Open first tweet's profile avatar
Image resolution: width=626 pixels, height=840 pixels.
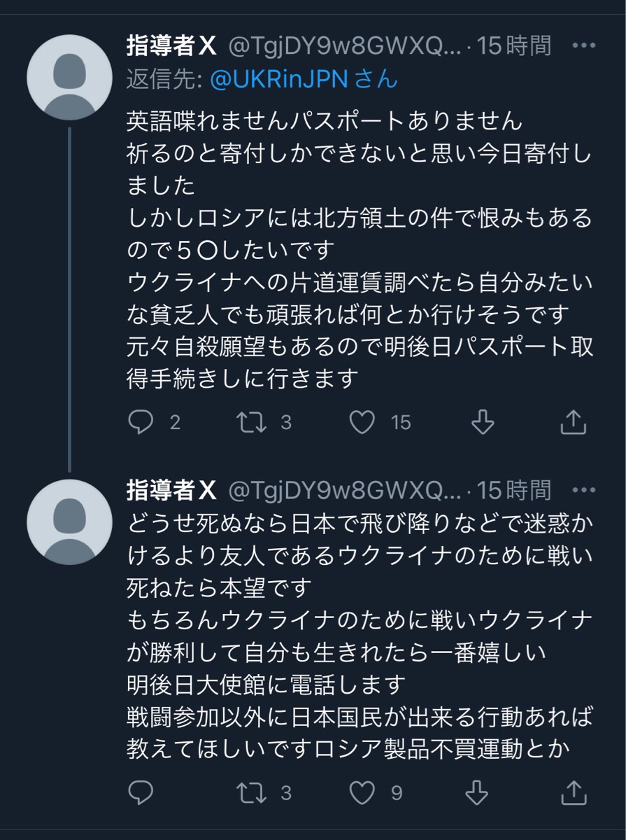tap(69, 77)
